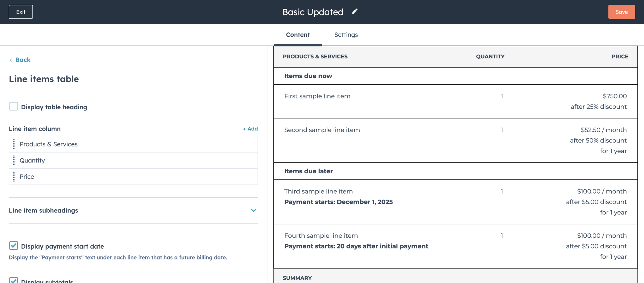Click Third sample line item in preview

pos(318,191)
